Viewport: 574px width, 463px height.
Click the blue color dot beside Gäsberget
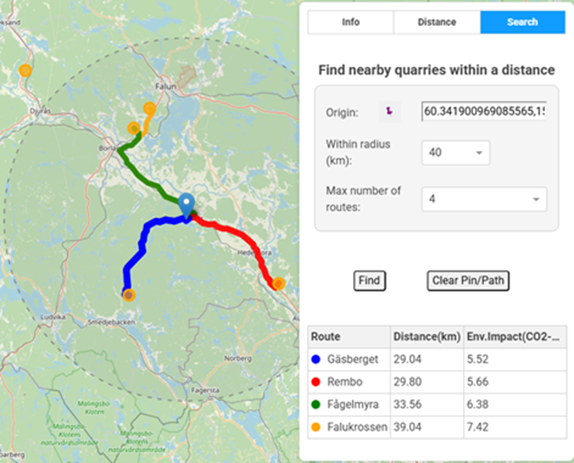pyautogui.click(x=316, y=359)
